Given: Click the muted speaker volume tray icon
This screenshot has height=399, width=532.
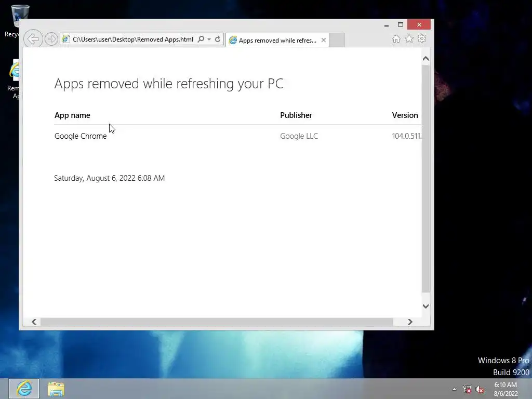Looking at the screenshot, I should 480,390.
